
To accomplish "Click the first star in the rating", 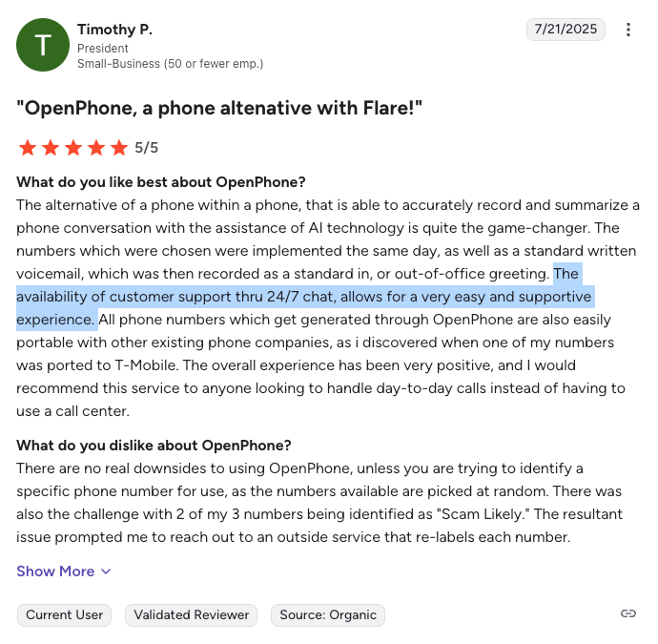I will tap(27, 148).
